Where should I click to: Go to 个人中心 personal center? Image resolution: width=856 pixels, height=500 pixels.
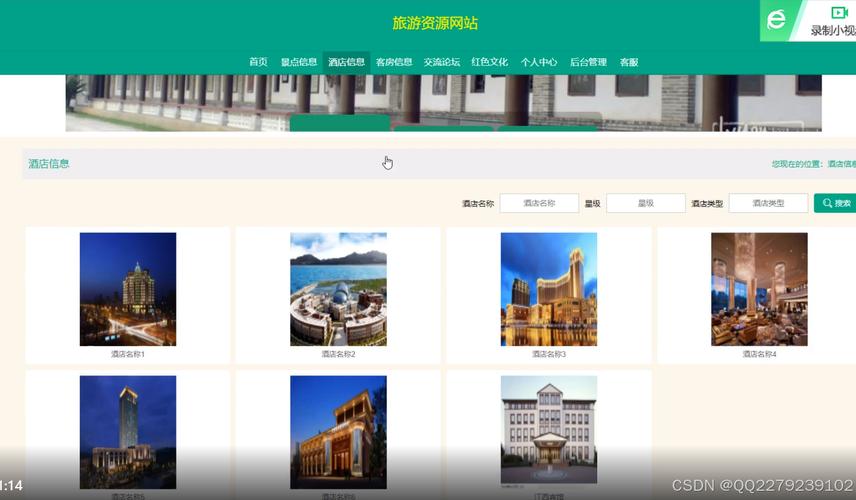coord(539,62)
